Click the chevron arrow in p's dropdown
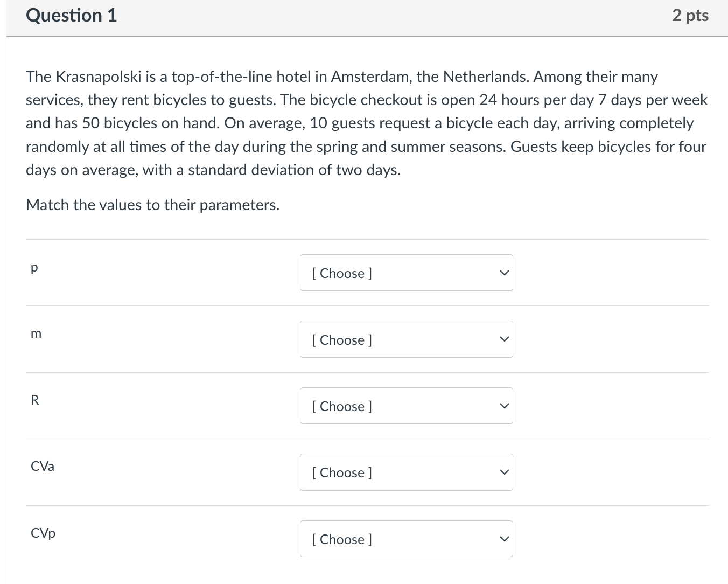 click(x=503, y=273)
